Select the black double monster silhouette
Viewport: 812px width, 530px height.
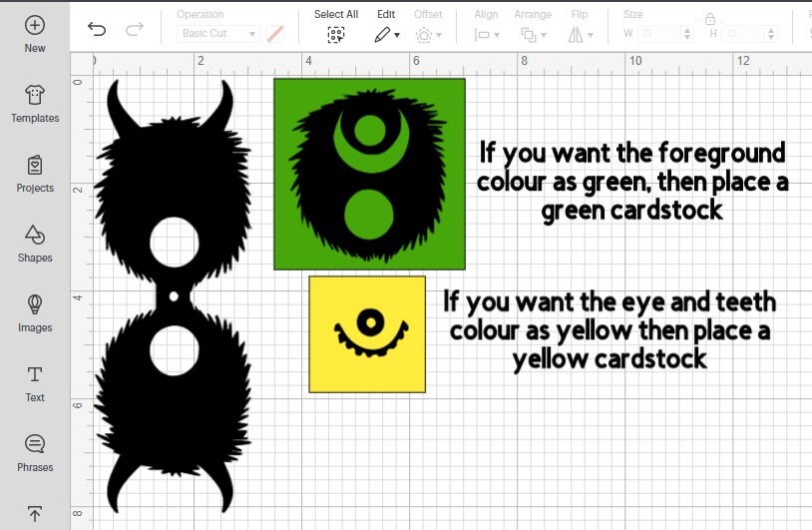(174, 296)
